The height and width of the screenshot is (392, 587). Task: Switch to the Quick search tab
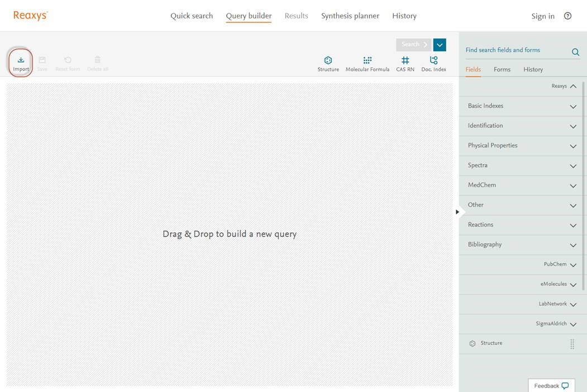point(192,16)
